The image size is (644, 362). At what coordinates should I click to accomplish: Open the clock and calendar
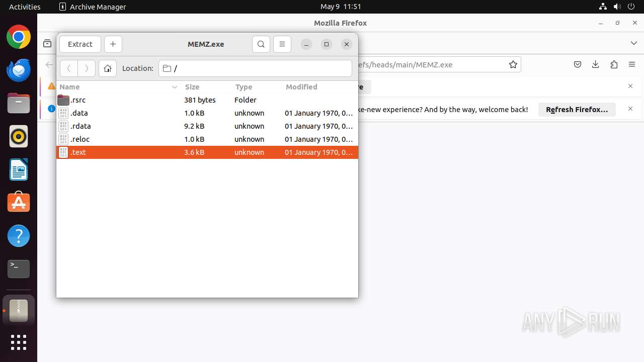(x=341, y=7)
